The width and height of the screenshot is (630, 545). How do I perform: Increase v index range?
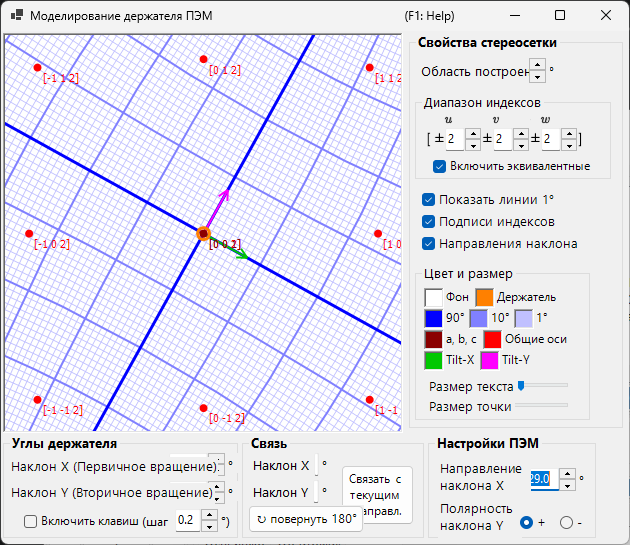coord(521,134)
